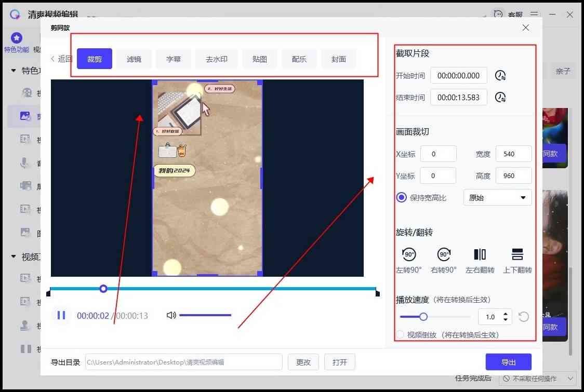Click the Y坐标 input field
This screenshot has height=392, width=584.
(x=438, y=175)
